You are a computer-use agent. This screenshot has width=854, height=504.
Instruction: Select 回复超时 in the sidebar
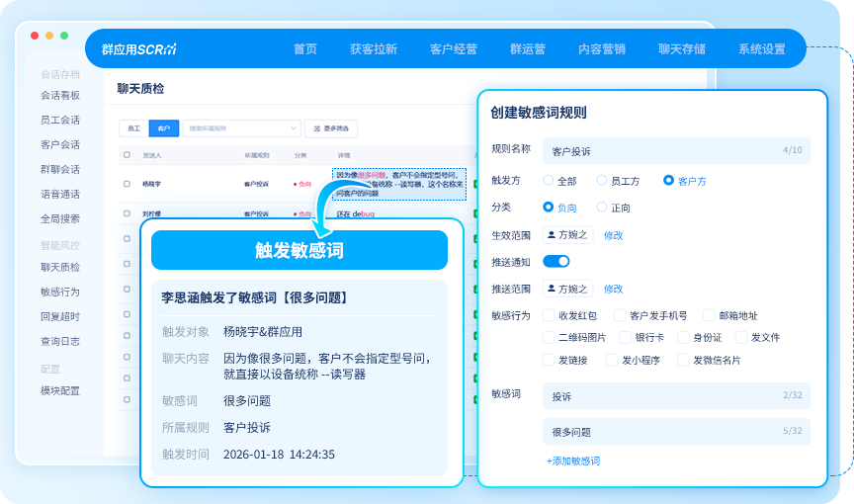coord(60,317)
